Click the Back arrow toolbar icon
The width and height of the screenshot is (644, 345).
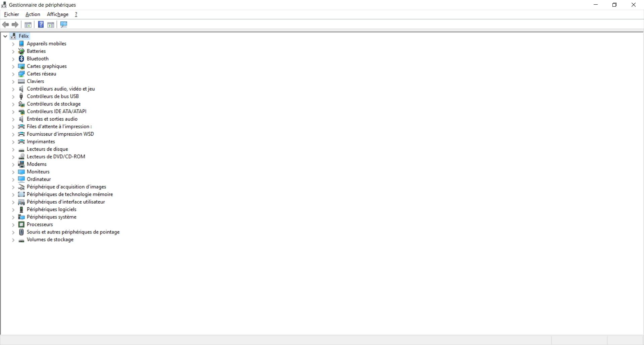pos(5,24)
